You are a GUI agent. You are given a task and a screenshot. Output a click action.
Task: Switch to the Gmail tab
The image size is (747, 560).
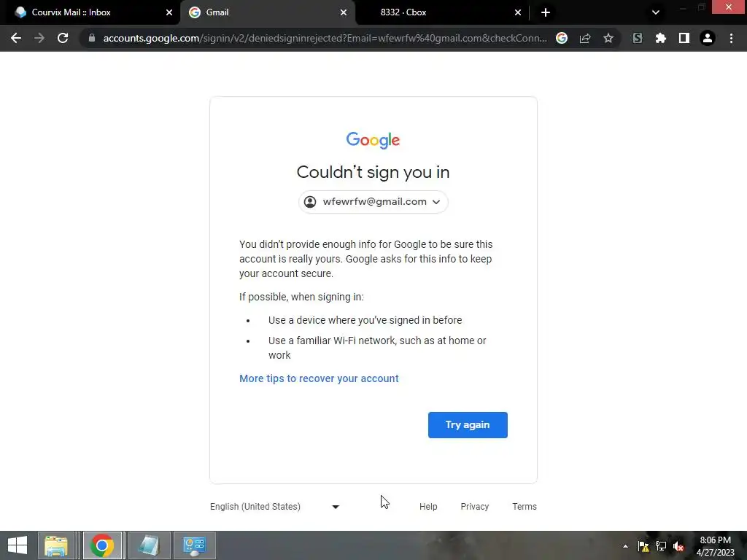(267, 12)
